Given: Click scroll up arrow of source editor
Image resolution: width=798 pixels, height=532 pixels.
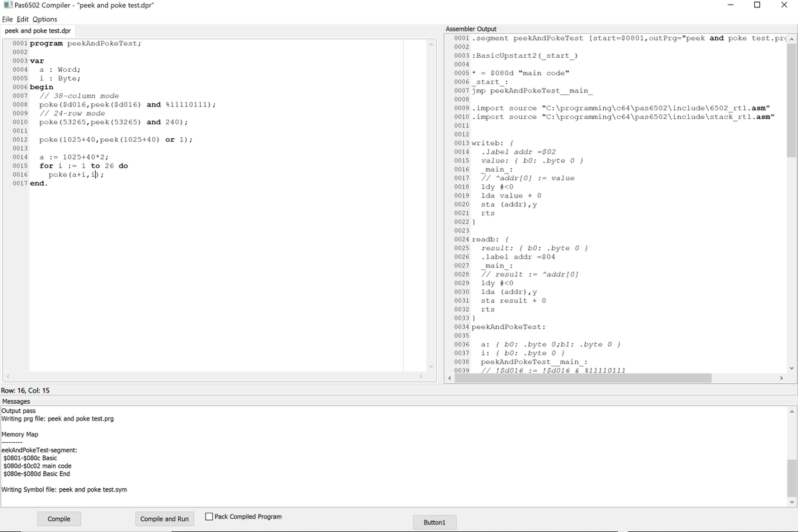Looking at the screenshot, I should point(430,45).
